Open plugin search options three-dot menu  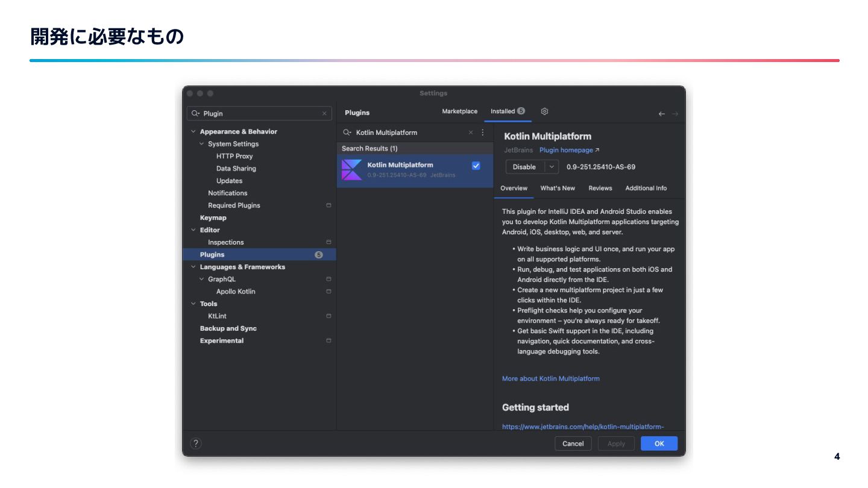482,133
